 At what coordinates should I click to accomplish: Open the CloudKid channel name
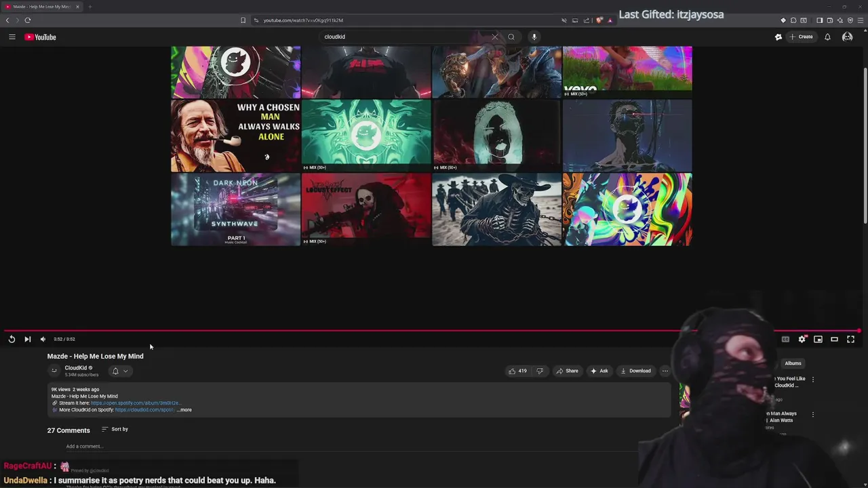[x=76, y=367]
